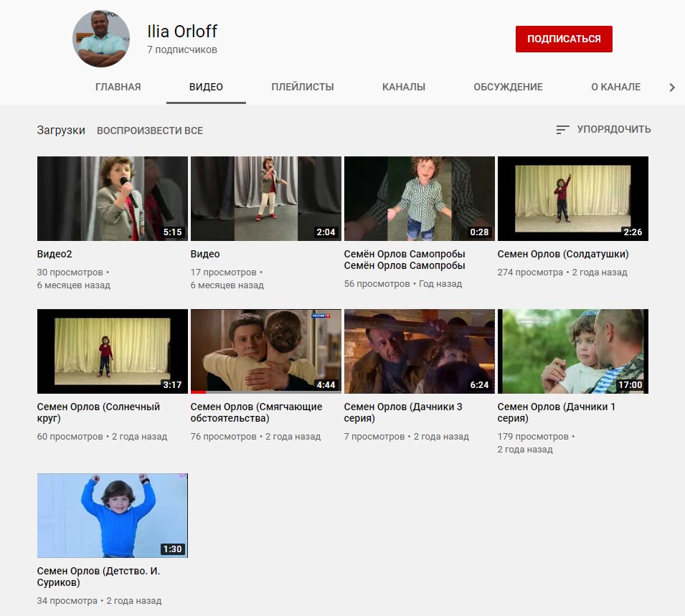Open the Видео2 video thumbnail

pos(112,199)
